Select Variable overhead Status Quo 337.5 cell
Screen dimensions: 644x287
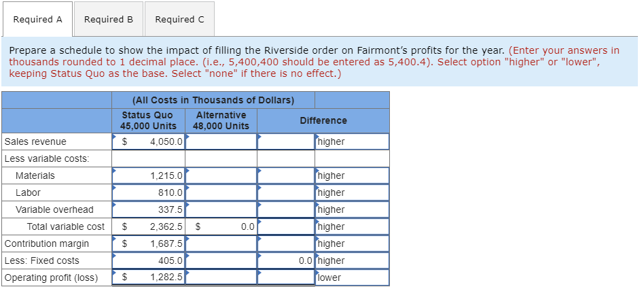[x=148, y=209]
